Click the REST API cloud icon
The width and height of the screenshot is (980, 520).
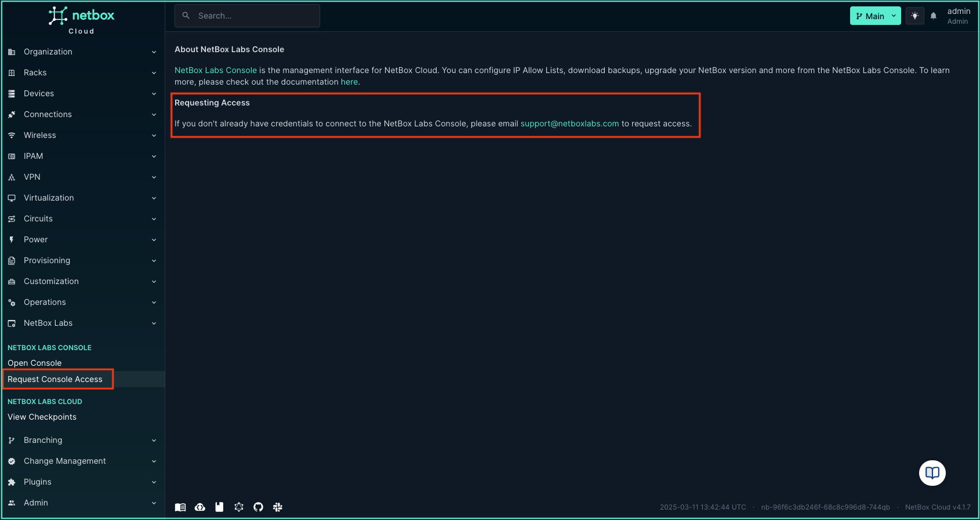(200, 507)
